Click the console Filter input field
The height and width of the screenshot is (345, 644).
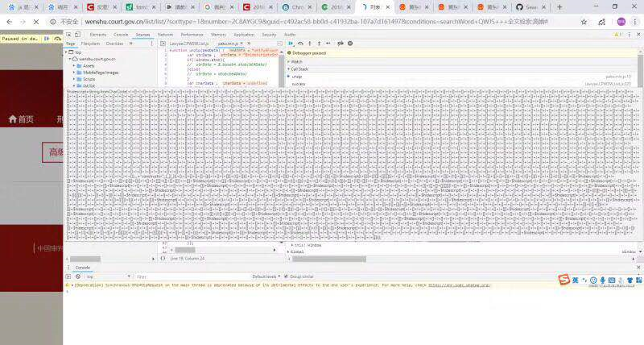click(x=192, y=276)
